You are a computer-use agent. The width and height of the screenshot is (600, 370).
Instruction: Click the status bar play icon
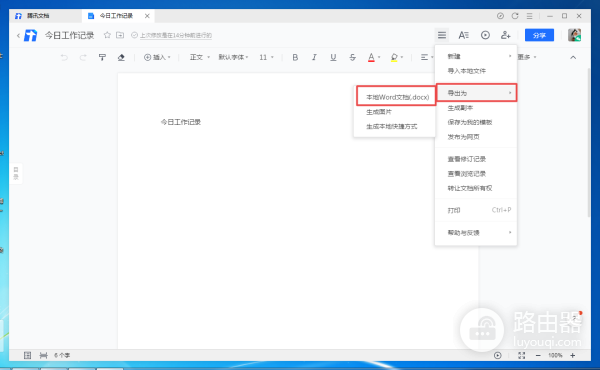click(x=497, y=355)
